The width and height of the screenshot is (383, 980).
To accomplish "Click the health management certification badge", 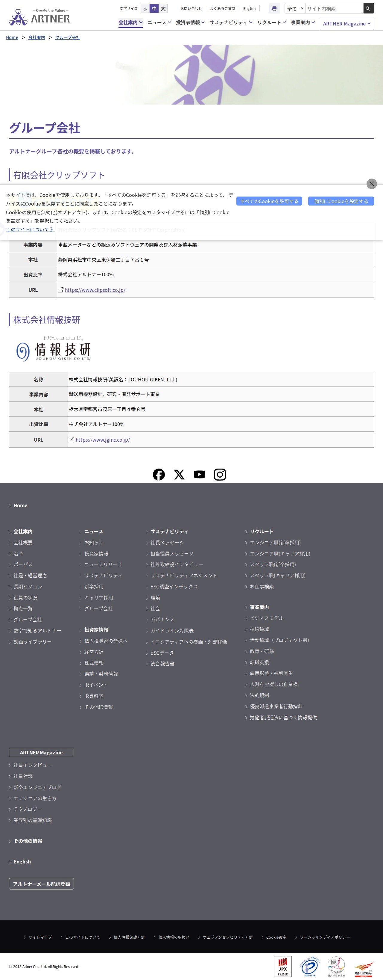I will (364, 969).
